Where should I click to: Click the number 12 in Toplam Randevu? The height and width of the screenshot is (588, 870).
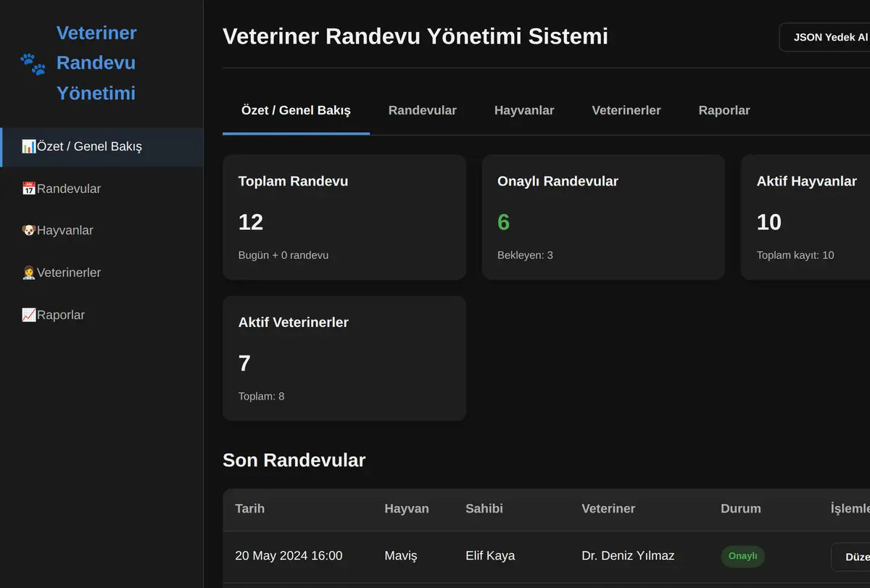click(251, 222)
